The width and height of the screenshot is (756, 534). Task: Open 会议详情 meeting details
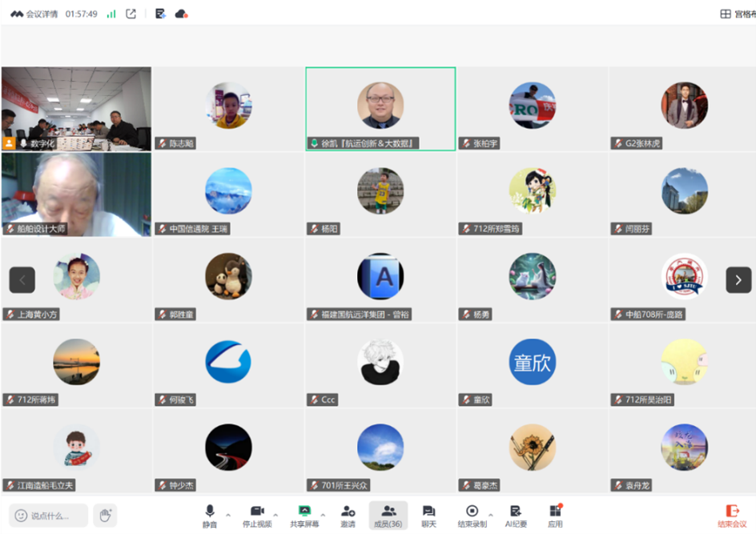coord(34,14)
